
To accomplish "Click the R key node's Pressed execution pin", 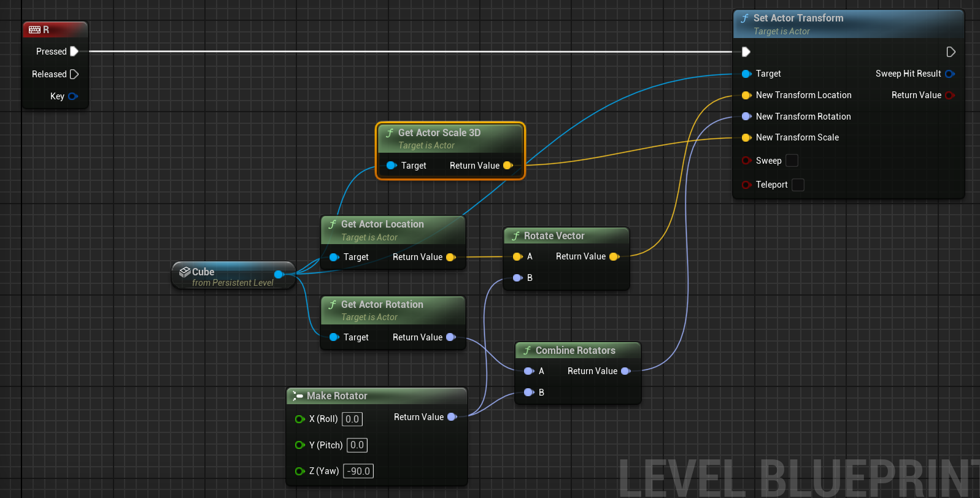I will tap(74, 52).
